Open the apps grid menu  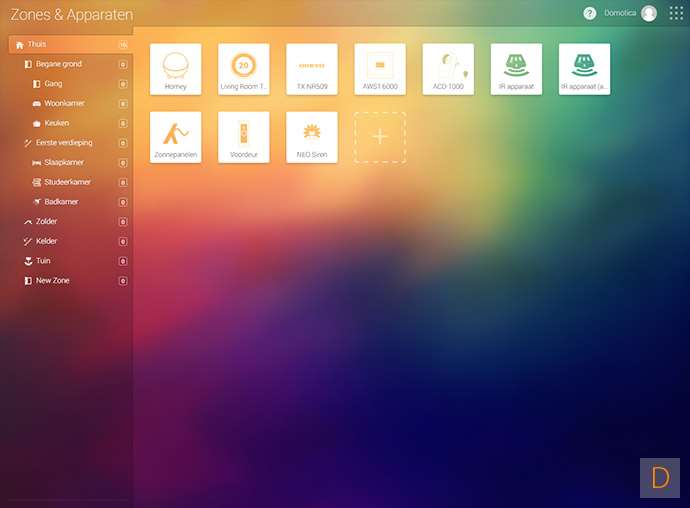[x=676, y=13]
